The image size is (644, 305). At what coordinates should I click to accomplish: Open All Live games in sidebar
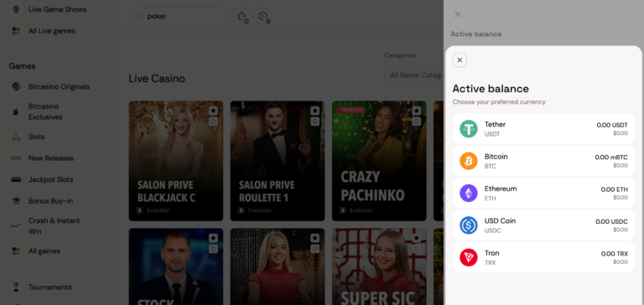pyautogui.click(x=52, y=31)
